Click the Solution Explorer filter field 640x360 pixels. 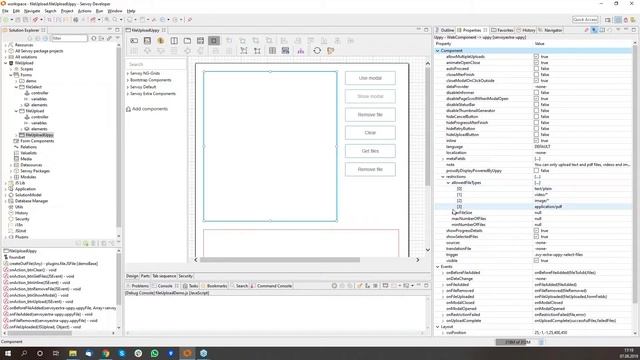point(69,38)
